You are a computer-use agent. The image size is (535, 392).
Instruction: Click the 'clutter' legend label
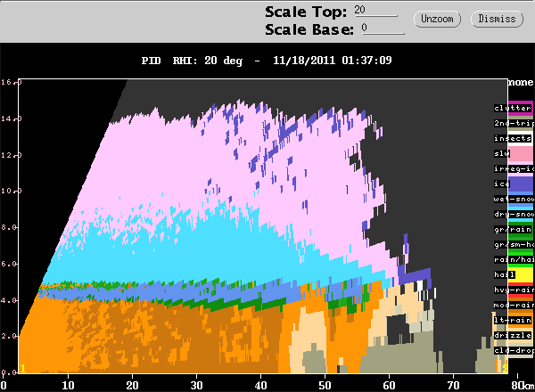point(513,108)
